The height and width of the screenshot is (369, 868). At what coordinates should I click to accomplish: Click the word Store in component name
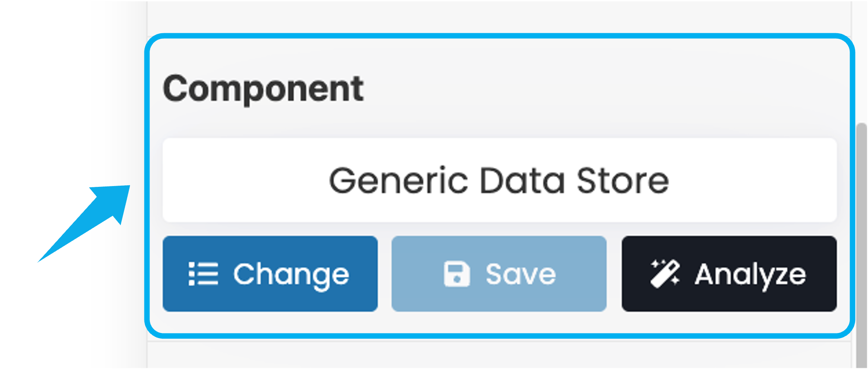click(623, 181)
